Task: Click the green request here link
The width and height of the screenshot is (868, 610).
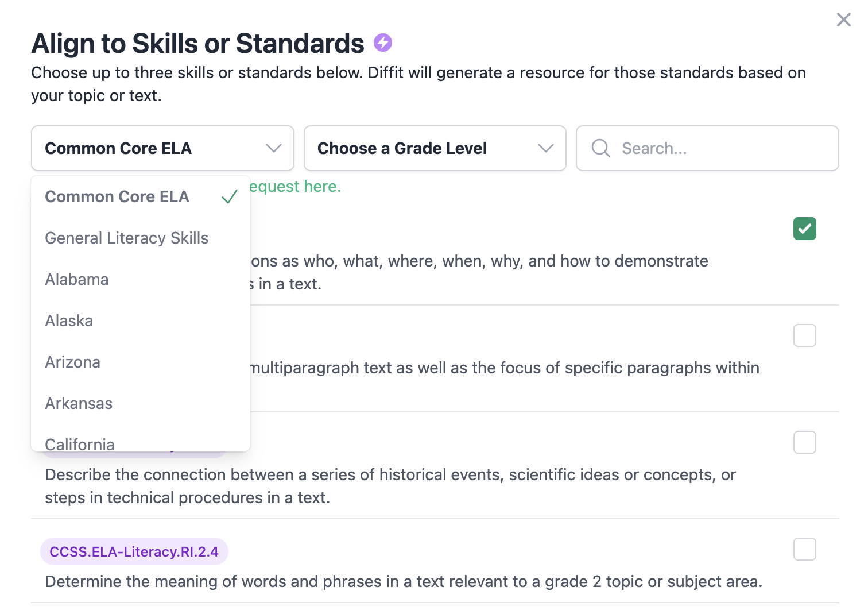Action: [296, 187]
